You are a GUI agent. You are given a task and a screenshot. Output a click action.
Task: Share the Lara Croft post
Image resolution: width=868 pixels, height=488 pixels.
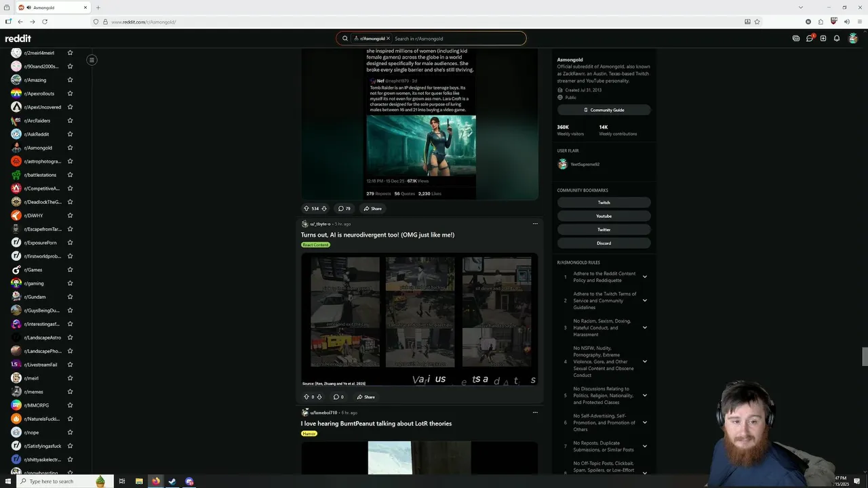point(372,209)
